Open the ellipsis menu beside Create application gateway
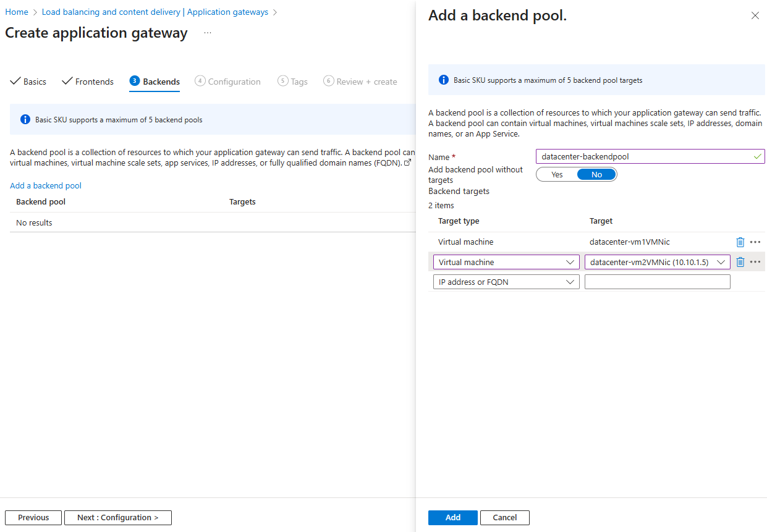Screen dimensions: 767x532 (208, 33)
